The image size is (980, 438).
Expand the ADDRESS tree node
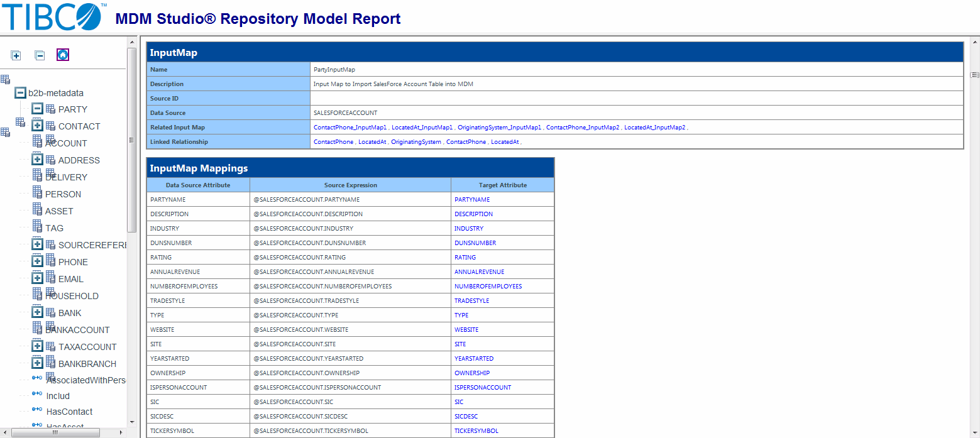[37, 160]
